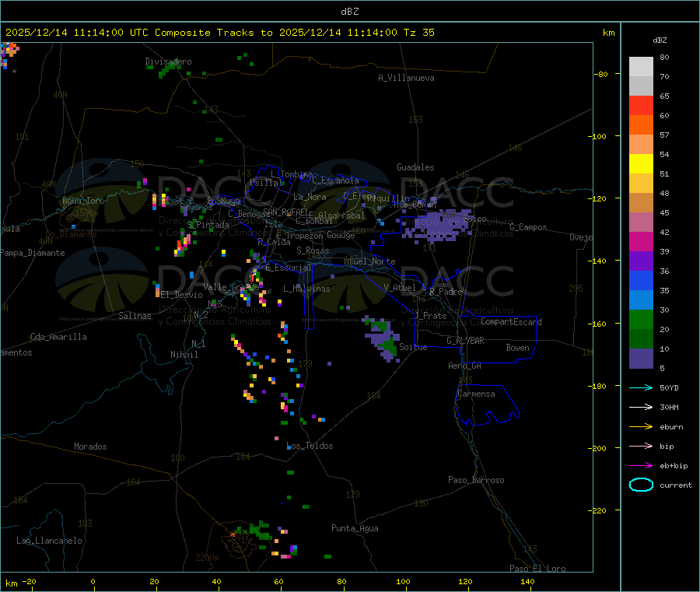Screen dimensions: 700x592
Task: Click the yellow 54 dBZ legend swatch
Action: click(x=641, y=163)
